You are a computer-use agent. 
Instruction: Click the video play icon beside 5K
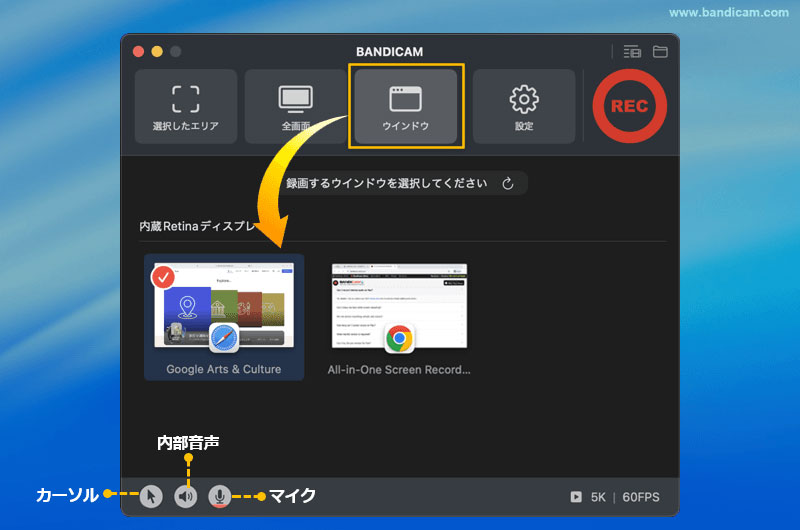[x=576, y=497]
